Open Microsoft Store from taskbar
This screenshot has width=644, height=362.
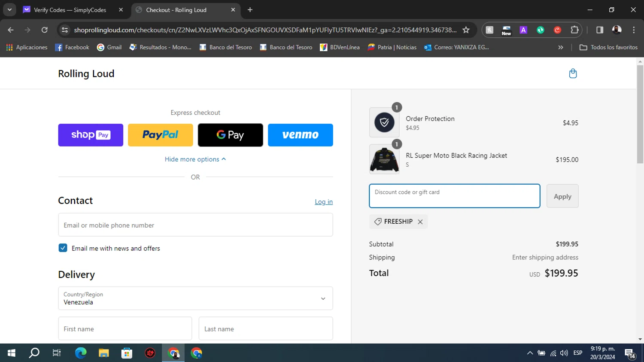pos(127,353)
